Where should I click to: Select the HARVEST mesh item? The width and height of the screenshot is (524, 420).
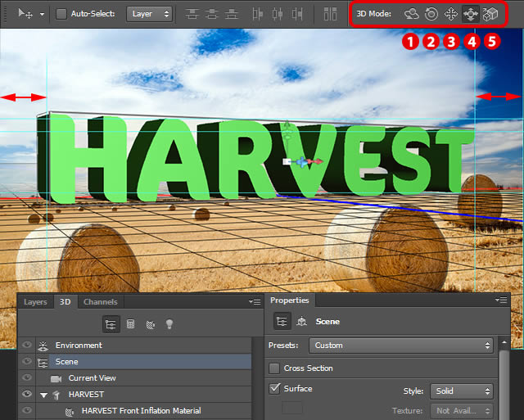(144, 395)
